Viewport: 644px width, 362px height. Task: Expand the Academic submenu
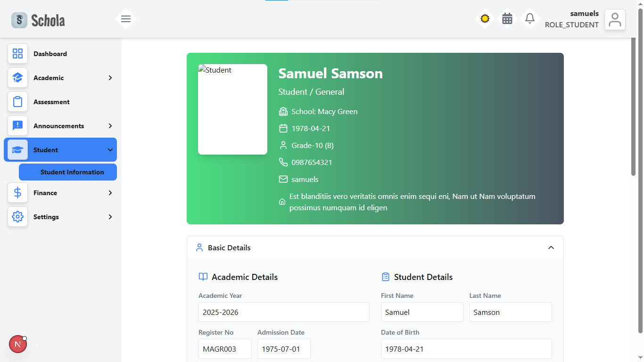[x=109, y=78]
